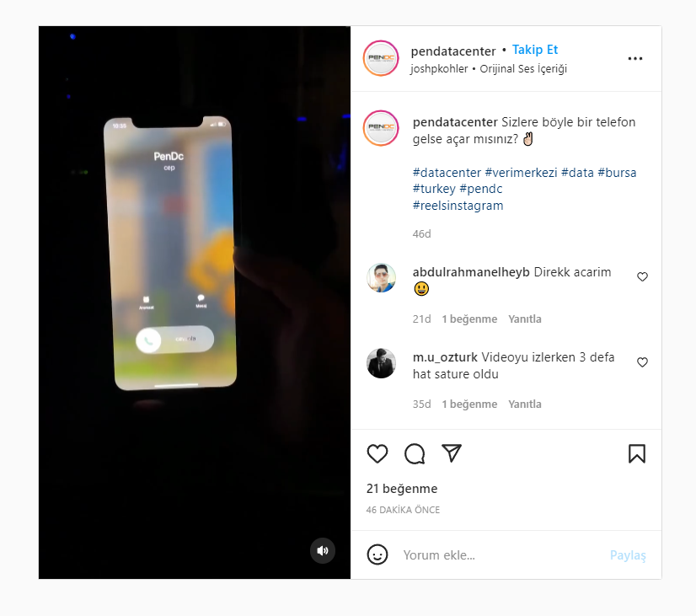Save post with the bookmark icon
The height and width of the screenshot is (616, 696).
point(636,453)
